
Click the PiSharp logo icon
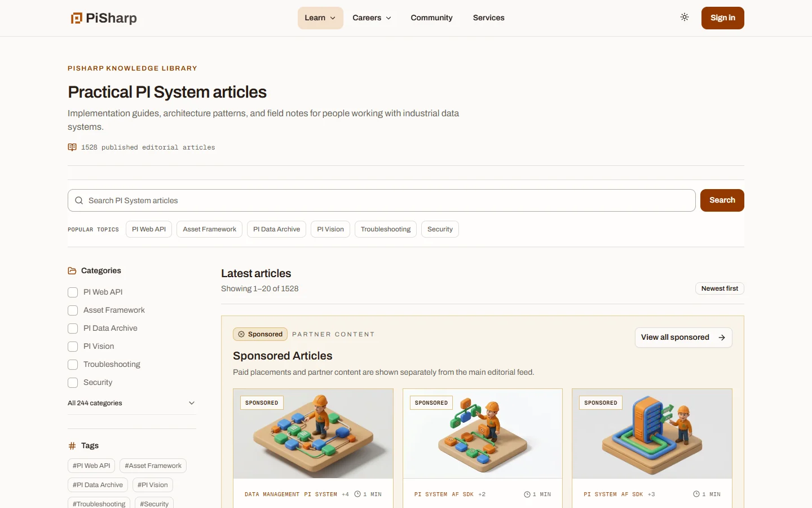pos(76,18)
